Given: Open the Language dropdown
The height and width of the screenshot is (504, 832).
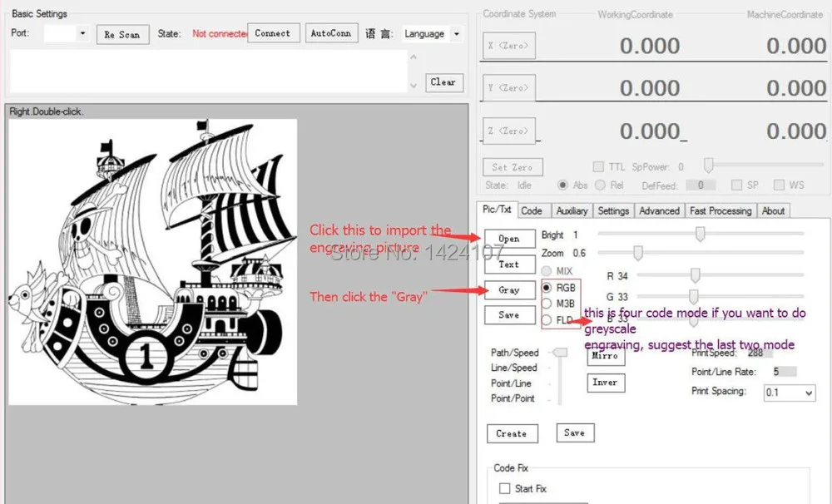Looking at the screenshot, I should point(456,34).
